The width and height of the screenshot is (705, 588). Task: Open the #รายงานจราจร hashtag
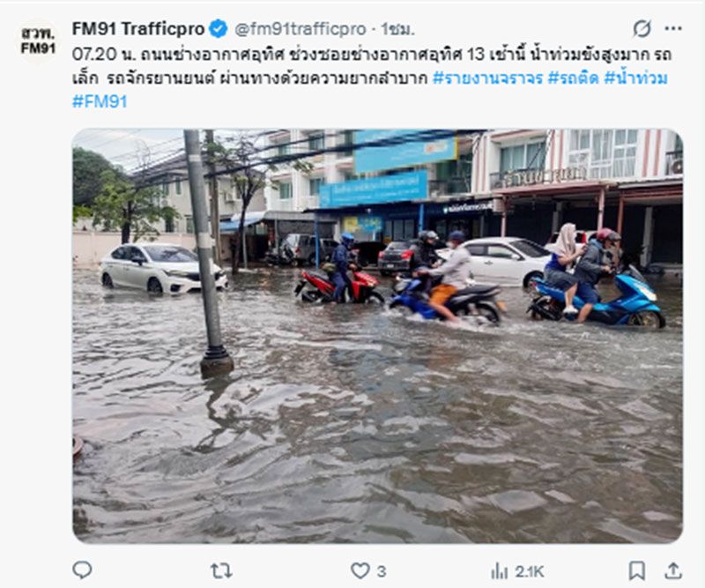(487, 78)
